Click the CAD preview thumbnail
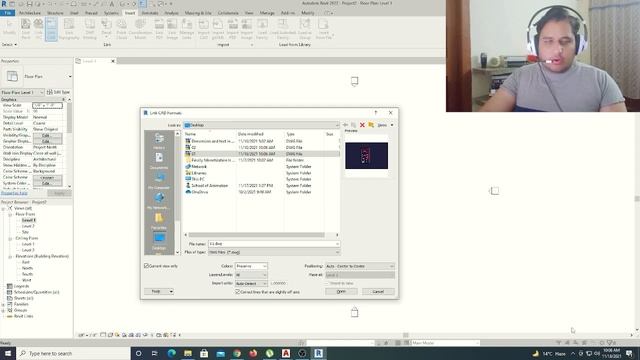The image size is (640, 360). click(367, 156)
